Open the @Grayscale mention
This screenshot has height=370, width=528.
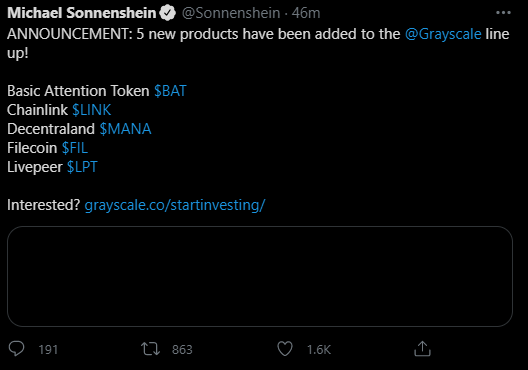[x=443, y=34]
